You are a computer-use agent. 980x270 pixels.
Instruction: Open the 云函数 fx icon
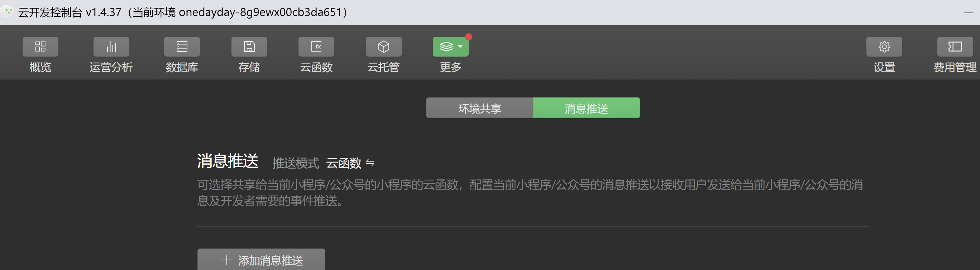coord(316,47)
